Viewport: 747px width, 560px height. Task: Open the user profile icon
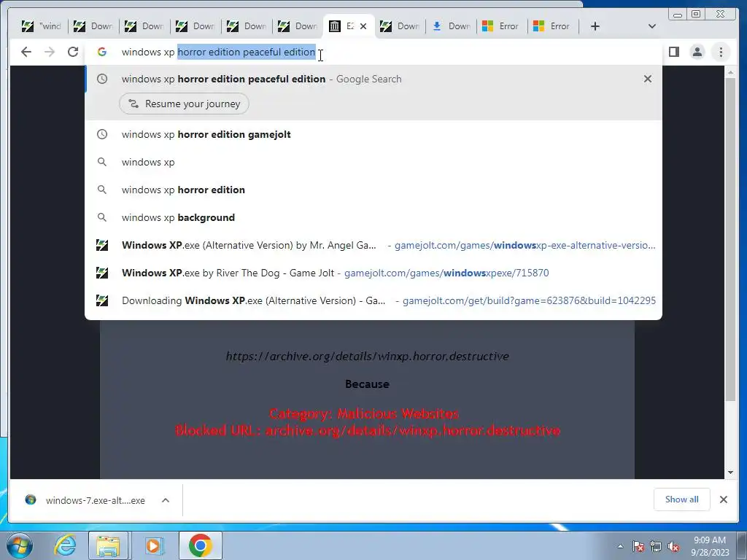tap(697, 52)
